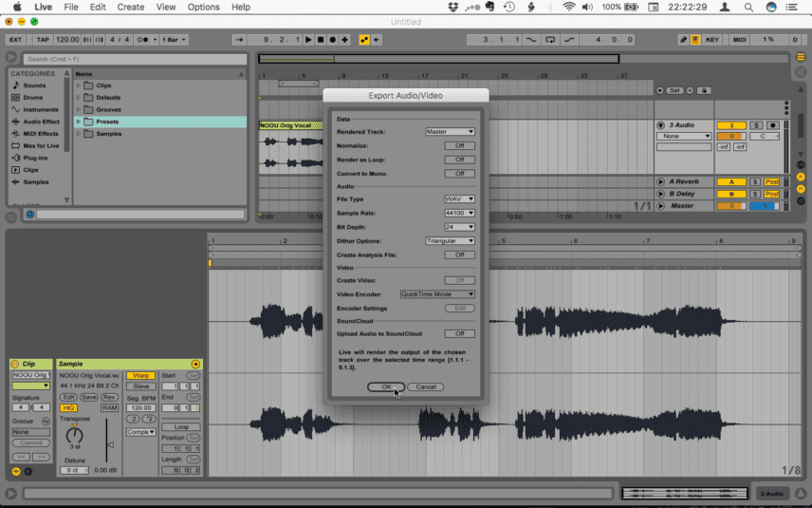The height and width of the screenshot is (508, 812).
Task: Select Audio Effect category in browser
Action: pyautogui.click(x=41, y=122)
